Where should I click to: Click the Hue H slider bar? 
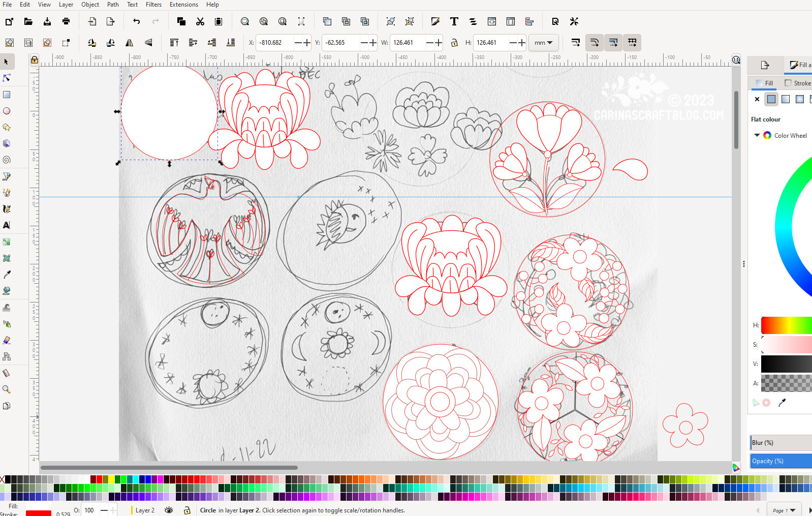click(x=787, y=325)
